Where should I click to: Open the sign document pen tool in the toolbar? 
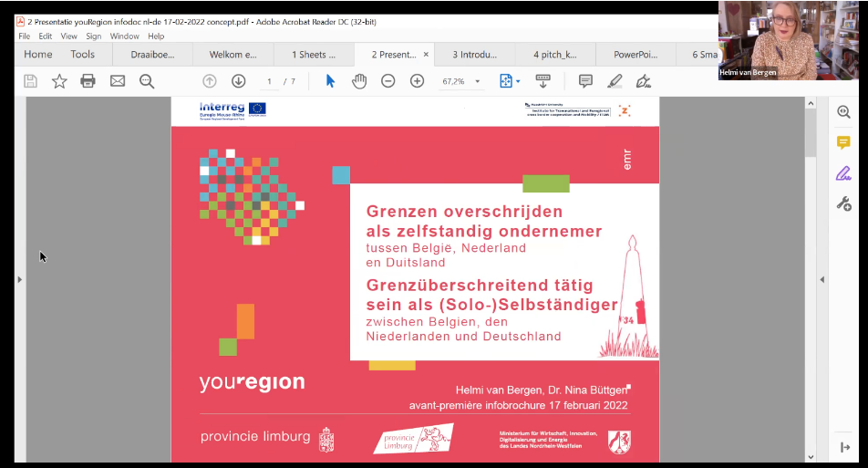coord(644,81)
